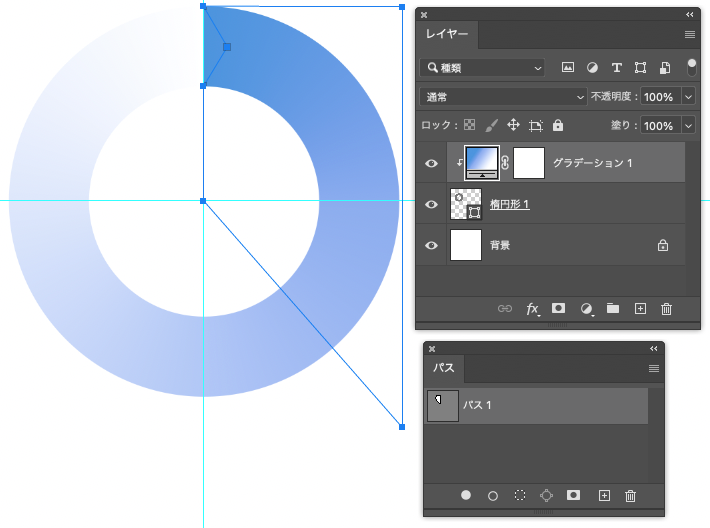Open the 種類 filter type dropdown
Screen dimensions: 710x528
pyautogui.click(x=482, y=68)
